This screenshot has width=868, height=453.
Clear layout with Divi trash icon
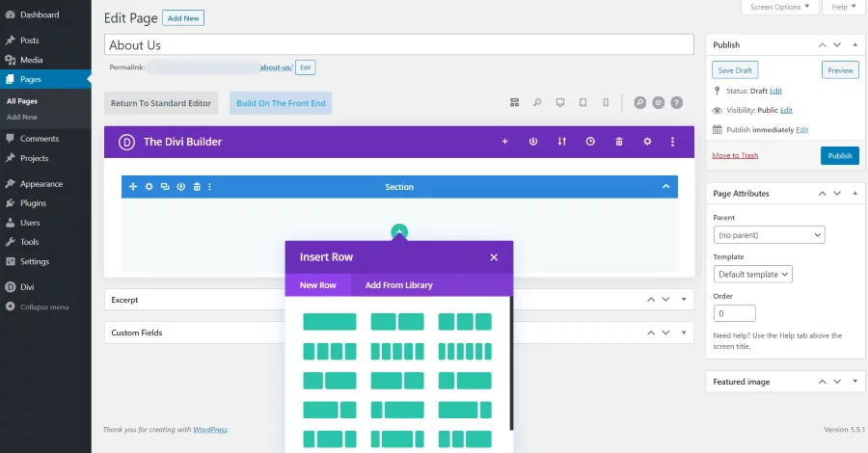tap(619, 142)
